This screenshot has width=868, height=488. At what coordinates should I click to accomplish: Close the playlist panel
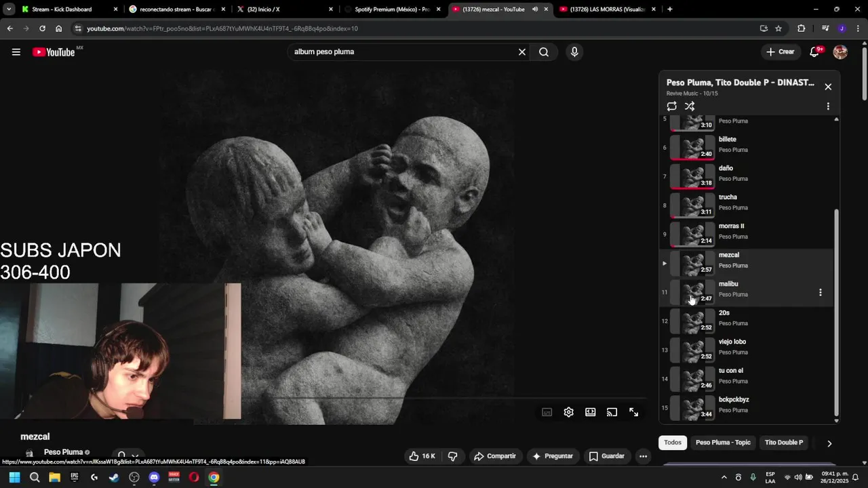coord(828,87)
